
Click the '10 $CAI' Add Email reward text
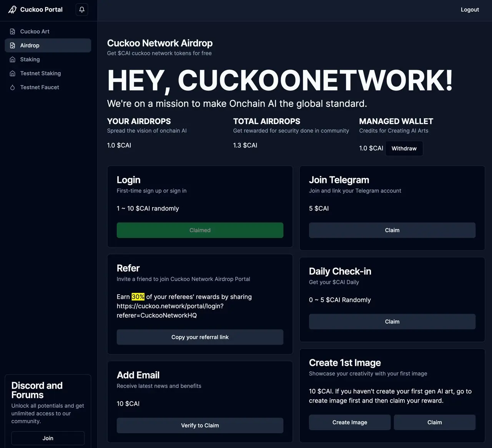128,403
